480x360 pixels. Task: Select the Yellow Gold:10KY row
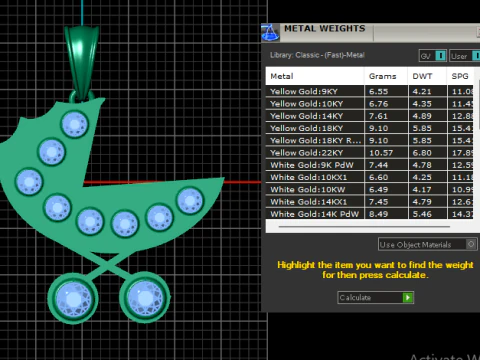(x=369, y=104)
